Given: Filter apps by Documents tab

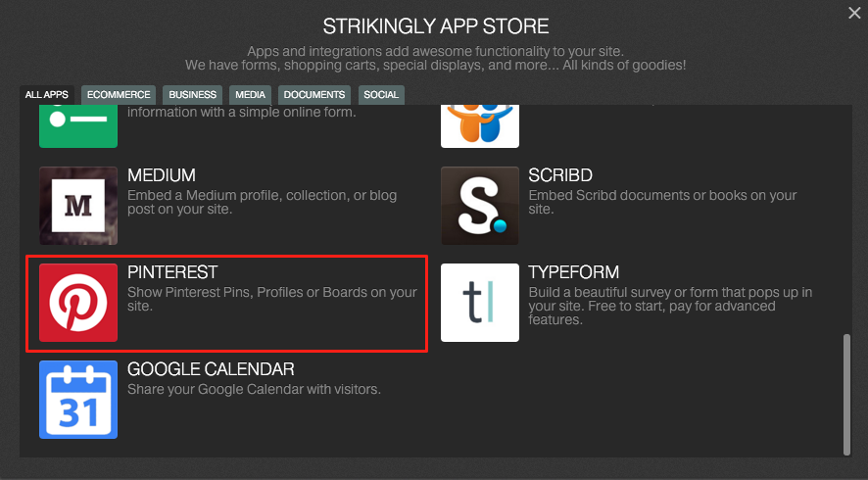Looking at the screenshot, I should 314,95.
